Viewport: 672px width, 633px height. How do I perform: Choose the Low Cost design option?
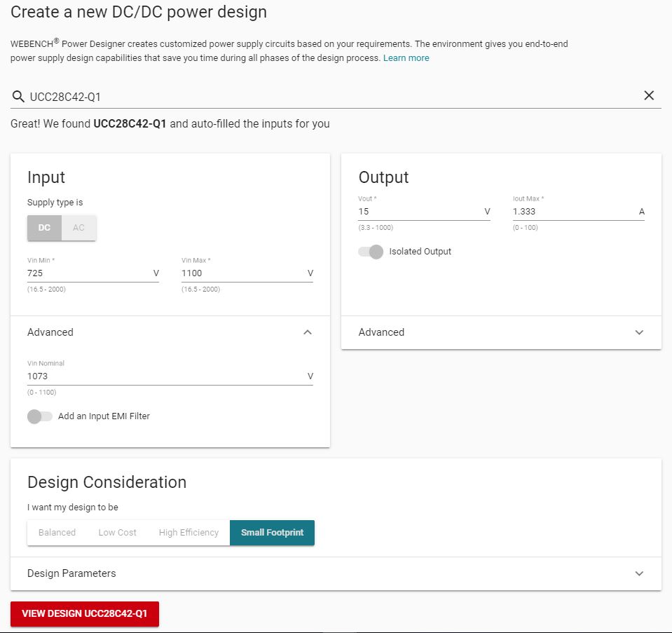pyautogui.click(x=118, y=533)
